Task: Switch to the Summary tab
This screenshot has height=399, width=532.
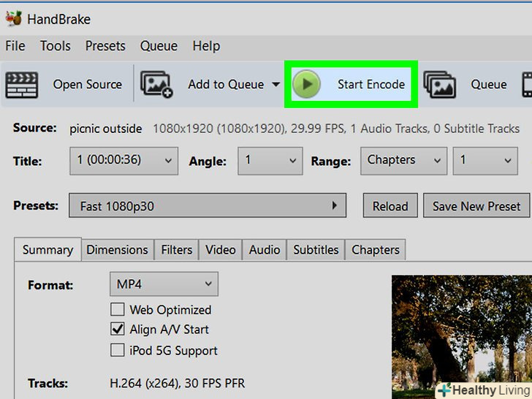Action: click(x=47, y=250)
